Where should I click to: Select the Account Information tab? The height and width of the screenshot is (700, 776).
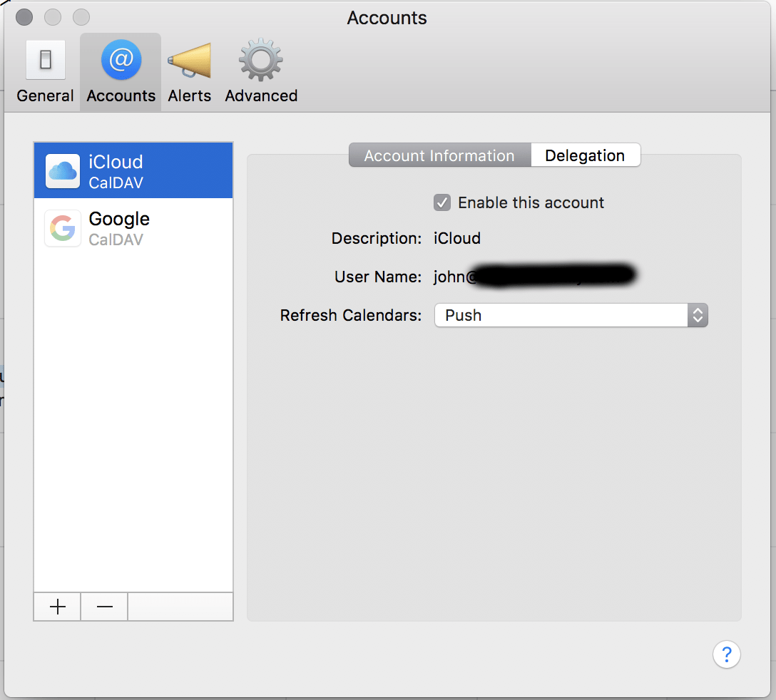[x=439, y=155]
